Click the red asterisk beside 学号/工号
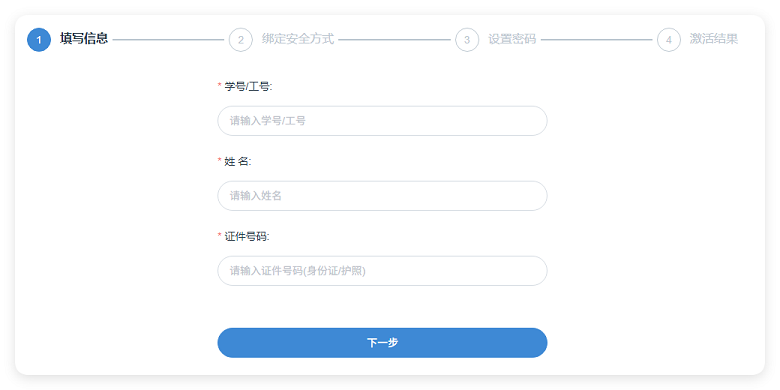780x390 pixels. click(x=219, y=86)
